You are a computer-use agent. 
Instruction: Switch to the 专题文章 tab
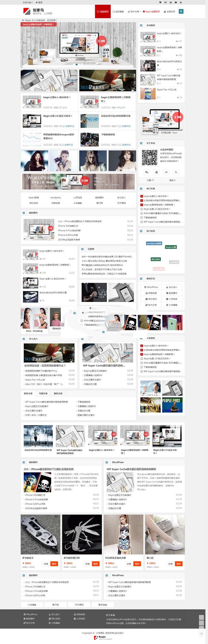(x=43, y=393)
